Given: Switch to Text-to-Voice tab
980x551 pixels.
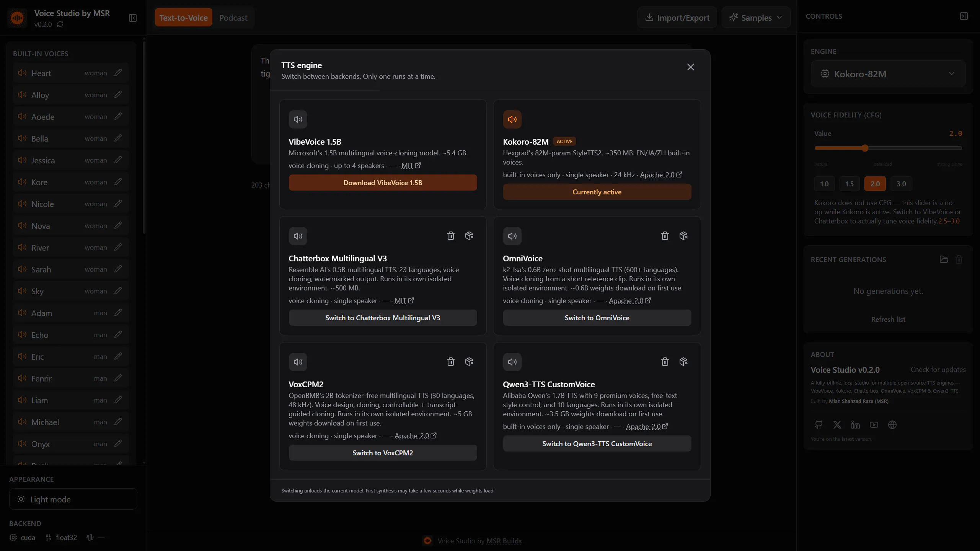Looking at the screenshot, I should click(x=183, y=18).
